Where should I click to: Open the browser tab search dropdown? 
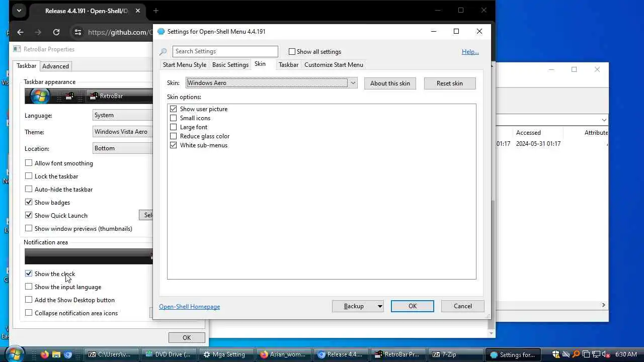19,11
